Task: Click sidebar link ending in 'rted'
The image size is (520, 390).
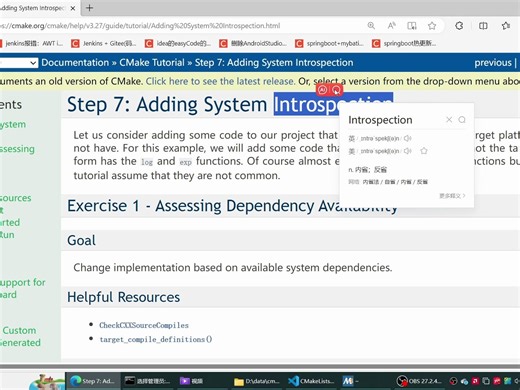Action: pyautogui.click(x=10, y=222)
